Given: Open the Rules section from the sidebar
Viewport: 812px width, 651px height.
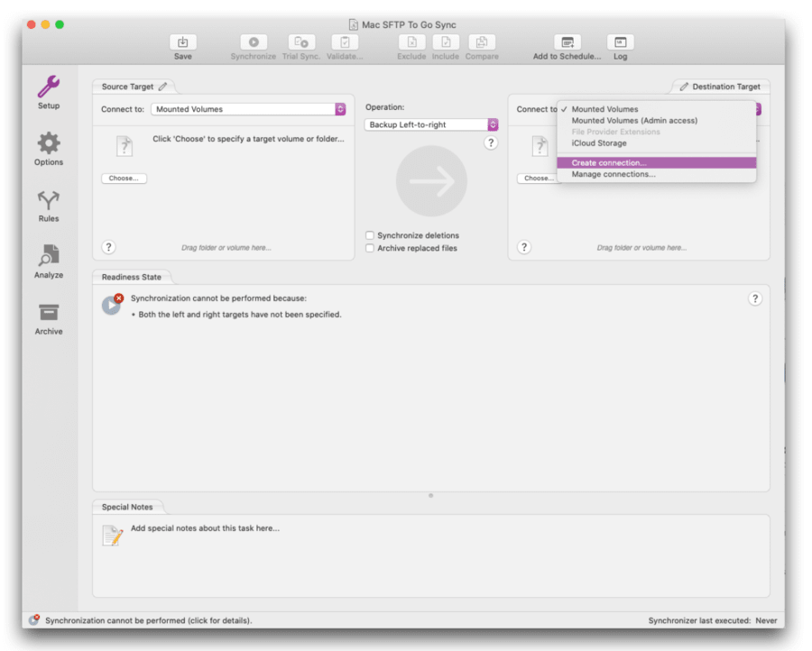Looking at the screenshot, I should point(48,206).
